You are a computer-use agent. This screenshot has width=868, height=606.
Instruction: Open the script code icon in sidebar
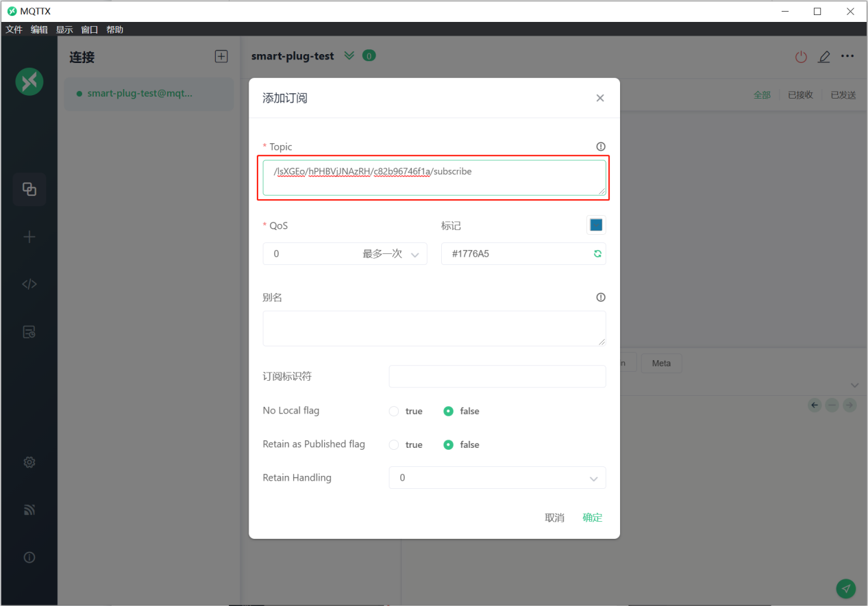(29, 284)
